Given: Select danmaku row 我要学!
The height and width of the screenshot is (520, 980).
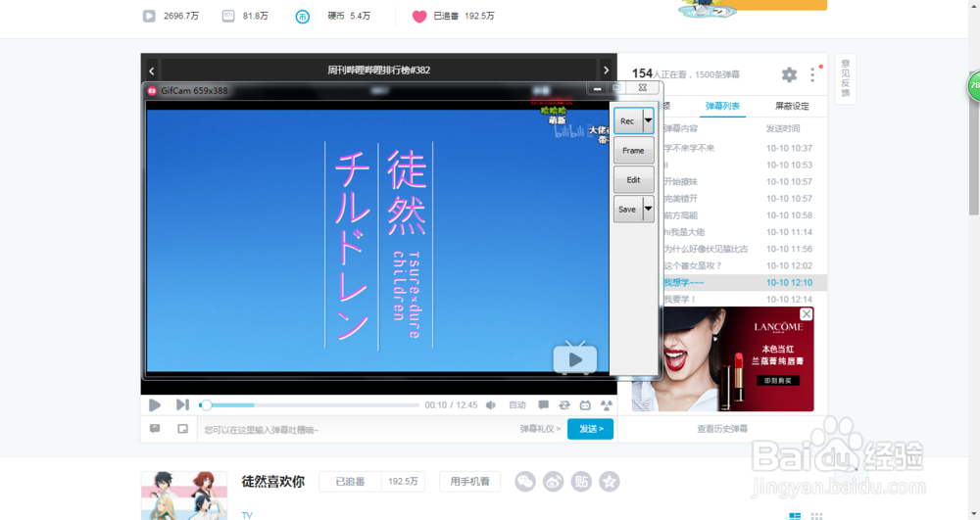Looking at the screenshot, I should pos(745,300).
